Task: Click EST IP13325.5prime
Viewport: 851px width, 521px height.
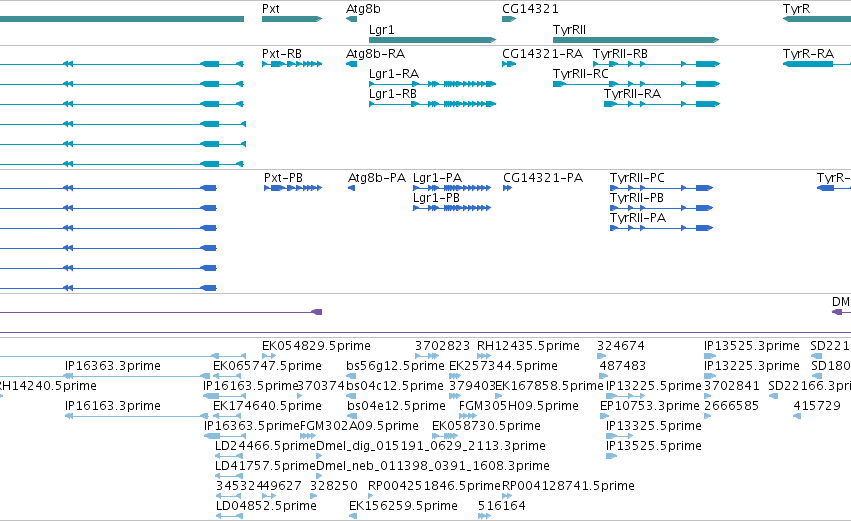Action: click(654, 427)
